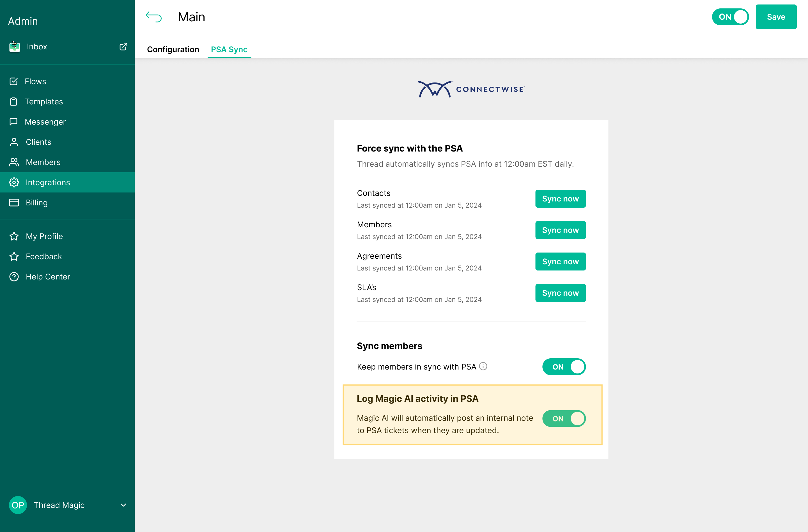Open Inbox via external link icon
808x532 pixels.
point(123,47)
